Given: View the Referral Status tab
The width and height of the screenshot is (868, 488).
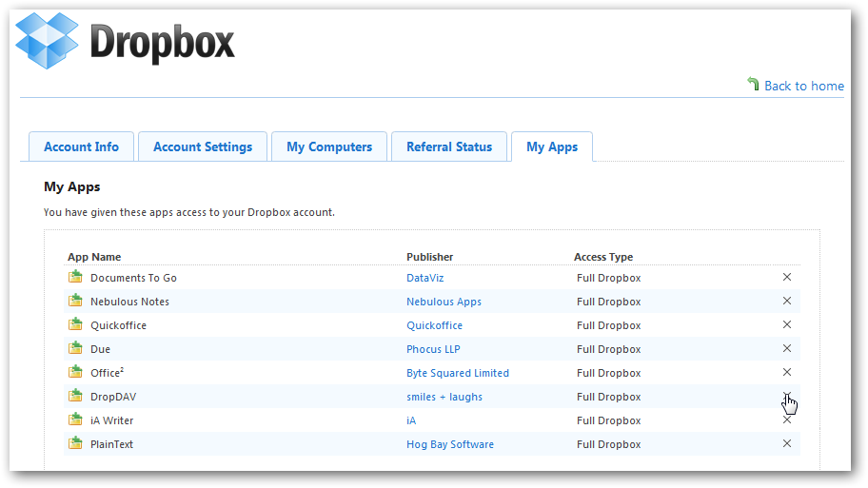Looking at the screenshot, I should [449, 146].
